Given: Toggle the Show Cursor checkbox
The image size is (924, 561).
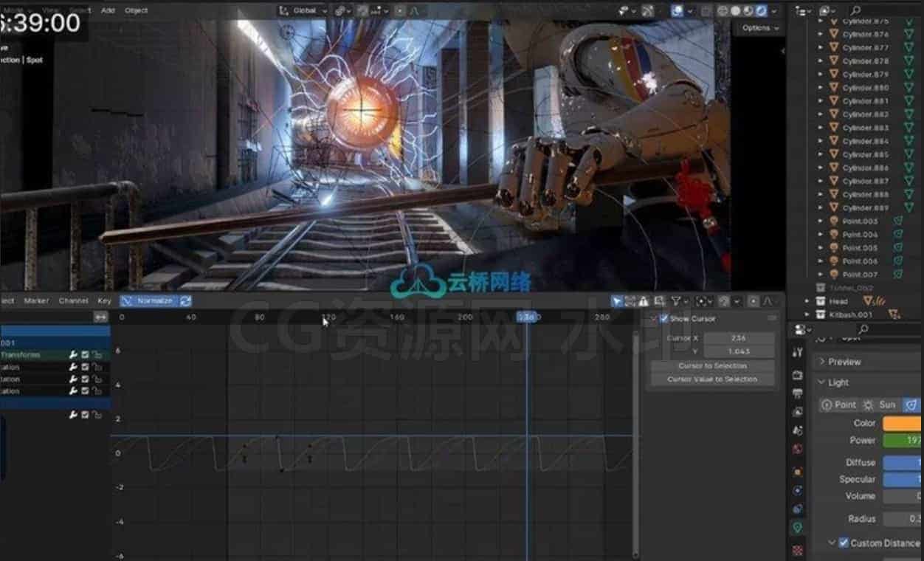Looking at the screenshot, I should point(664,319).
